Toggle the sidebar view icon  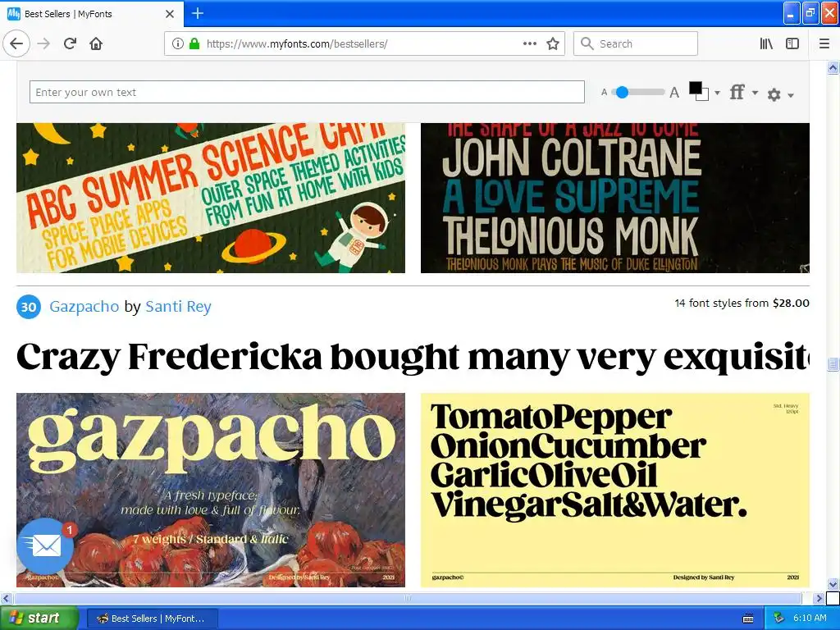(792, 43)
